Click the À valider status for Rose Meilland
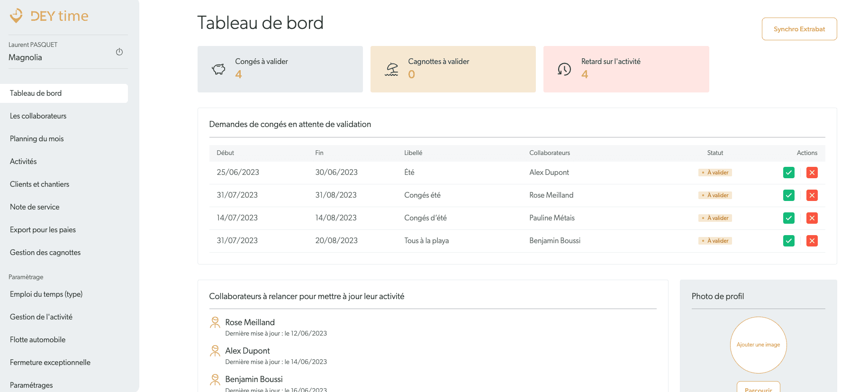The width and height of the screenshot is (868, 392). click(715, 195)
